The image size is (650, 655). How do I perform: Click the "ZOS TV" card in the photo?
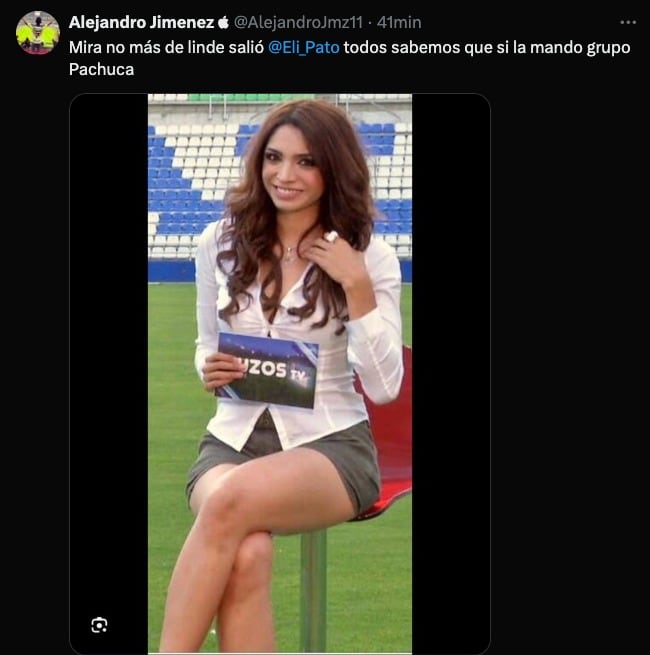(x=267, y=370)
